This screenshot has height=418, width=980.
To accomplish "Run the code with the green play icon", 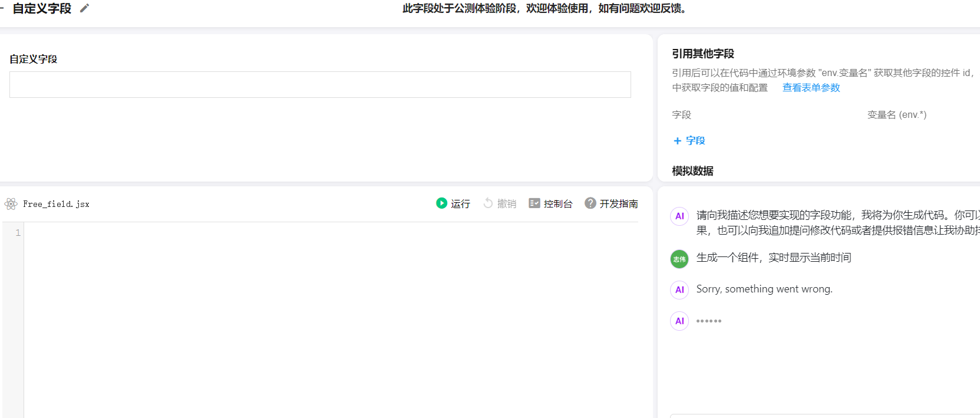I will click(441, 203).
